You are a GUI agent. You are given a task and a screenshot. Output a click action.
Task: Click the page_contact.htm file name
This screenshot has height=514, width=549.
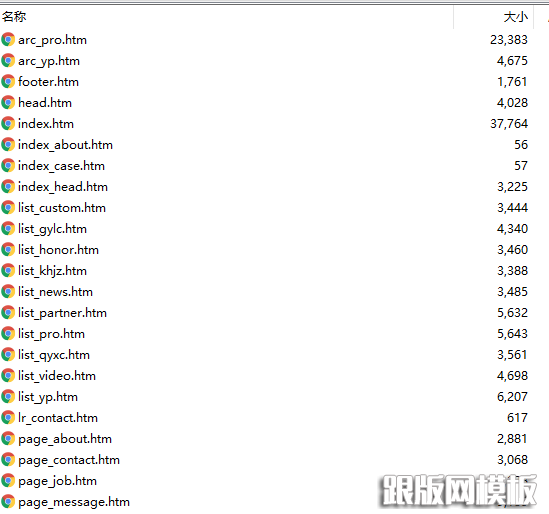pos(69,460)
